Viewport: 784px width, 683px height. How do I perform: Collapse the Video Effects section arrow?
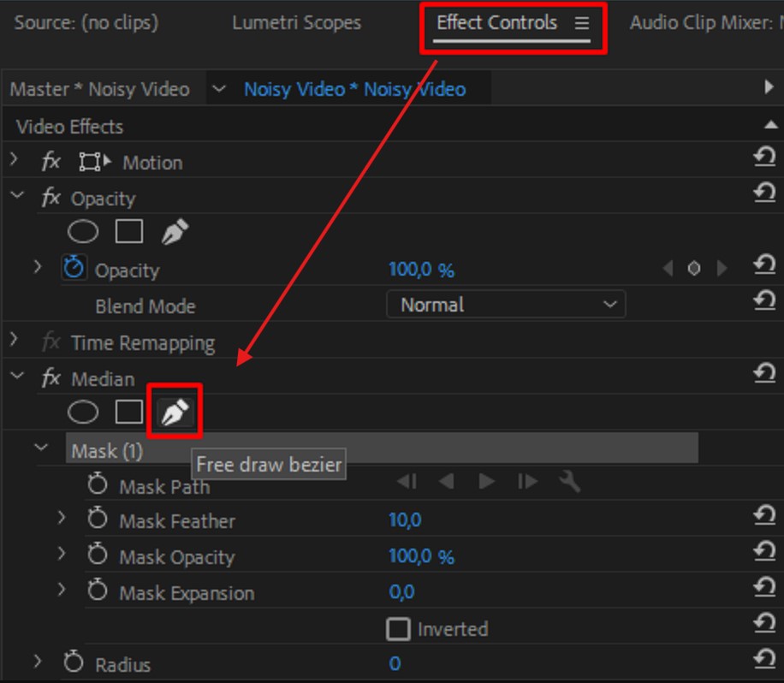click(x=771, y=124)
